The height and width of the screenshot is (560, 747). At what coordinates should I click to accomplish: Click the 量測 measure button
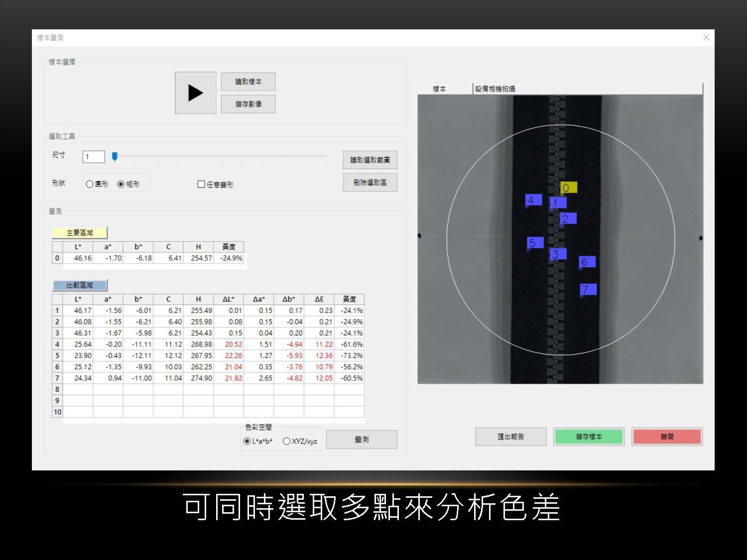362,440
